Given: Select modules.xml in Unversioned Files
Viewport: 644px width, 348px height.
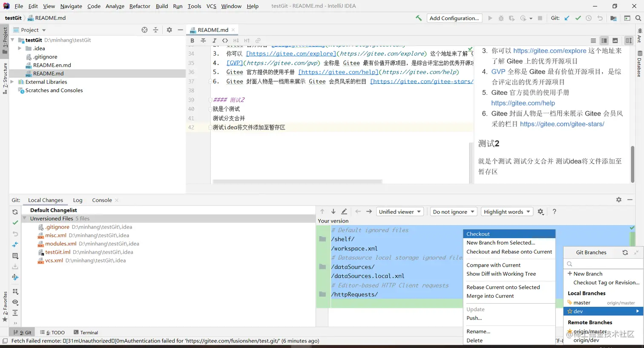Looking at the screenshot, I should pyautogui.click(x=60, y=244).
